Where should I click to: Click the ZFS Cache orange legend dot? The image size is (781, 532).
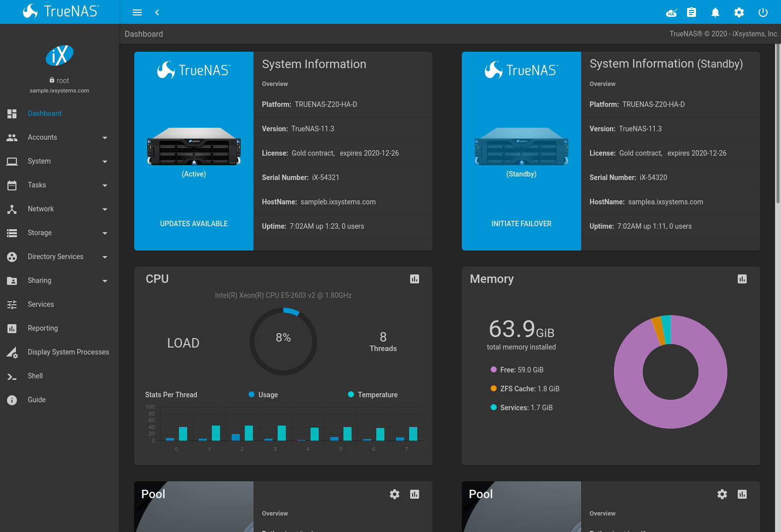click(x=494, y=388)
